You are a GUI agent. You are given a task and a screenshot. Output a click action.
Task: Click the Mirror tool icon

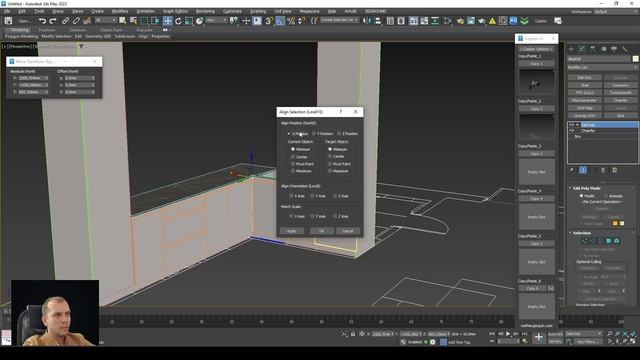(x=367, y=20)
